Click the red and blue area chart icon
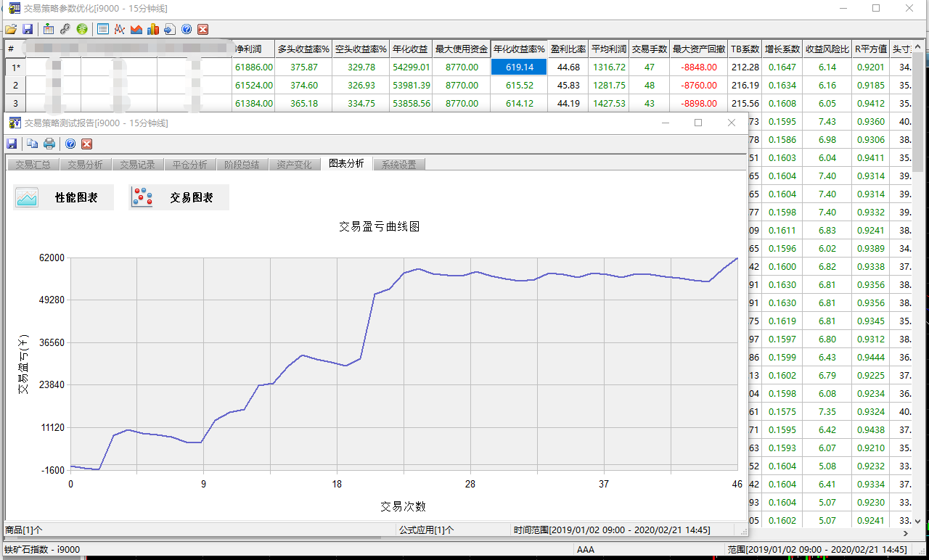 (x=136, y=30)
